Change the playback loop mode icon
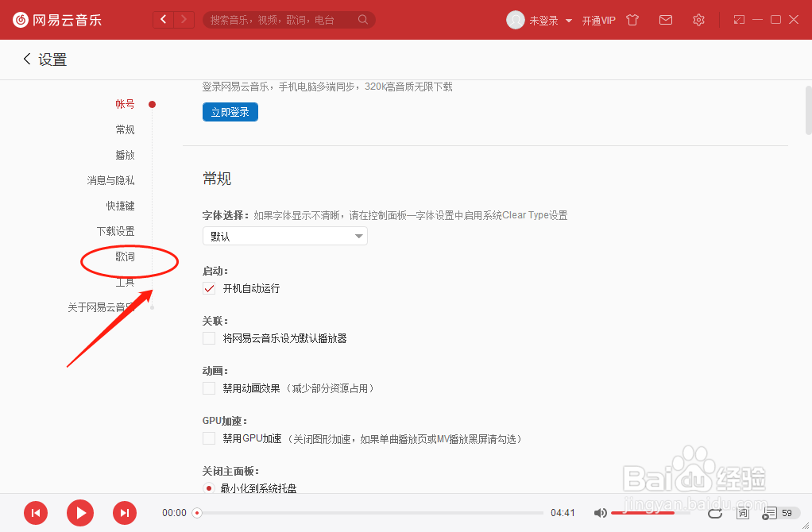Screen dimensions: 812x532 pos(714,513)
